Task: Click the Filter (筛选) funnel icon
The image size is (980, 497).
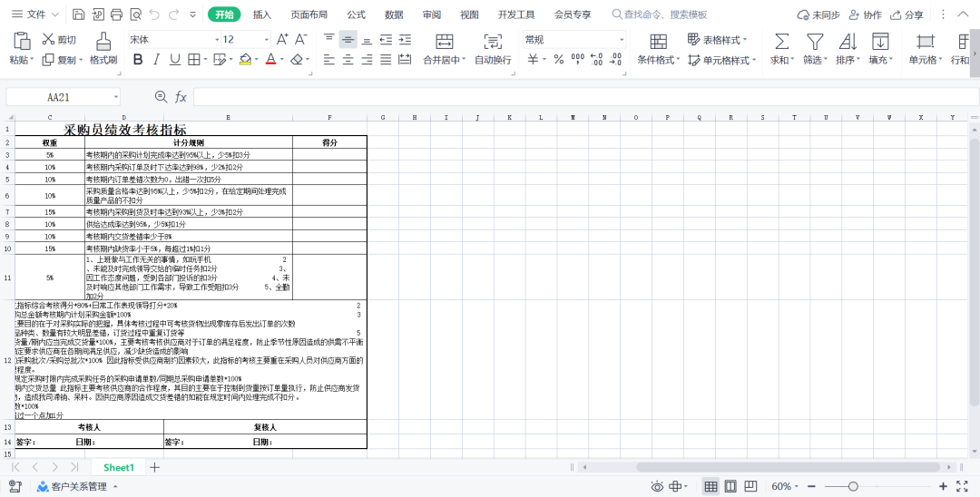Action: [x=815, y=42]
